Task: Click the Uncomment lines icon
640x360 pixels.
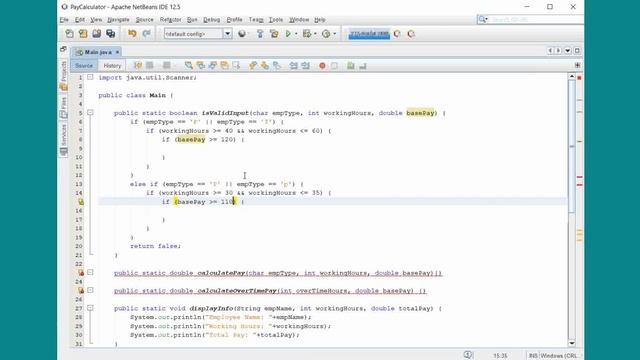Action: [362, 65]
